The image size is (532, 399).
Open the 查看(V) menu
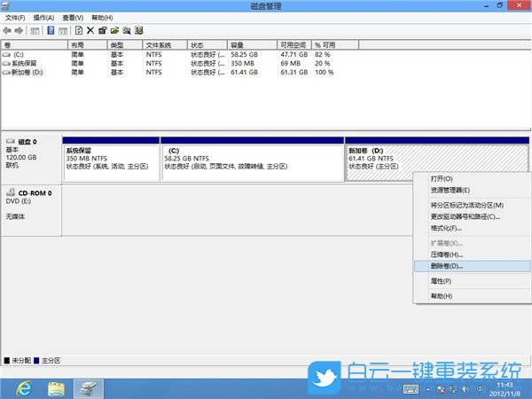tap(74, 18)
